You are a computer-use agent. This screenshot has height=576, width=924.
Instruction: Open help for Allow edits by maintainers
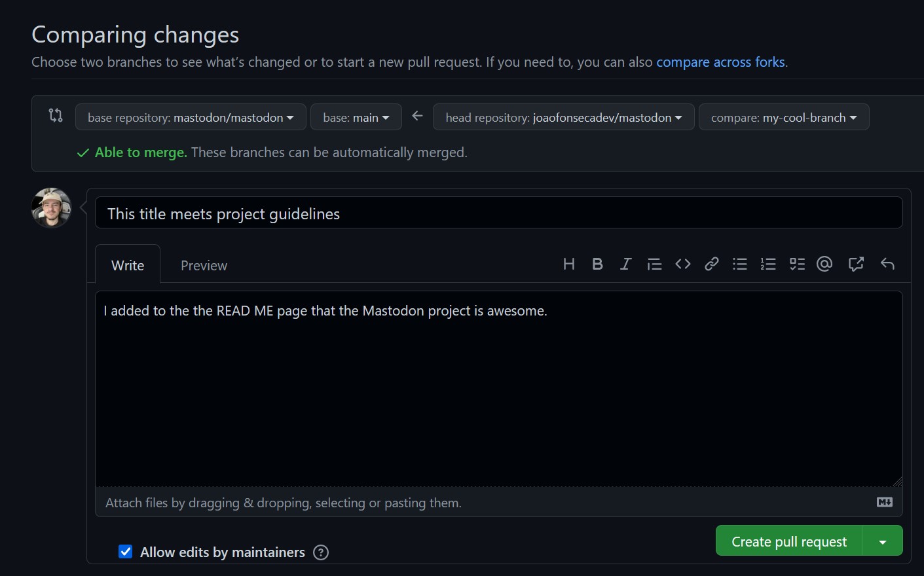pyautogui.click(x=321, y=552)
